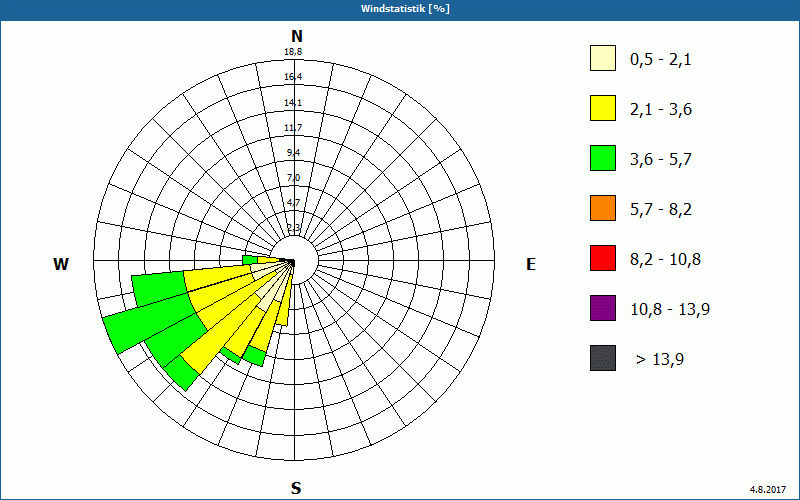This screenshot has height=500, width=800.
Task: Click the legend label "8,2 - 10,8"
Action: click(x=665, y=260)
